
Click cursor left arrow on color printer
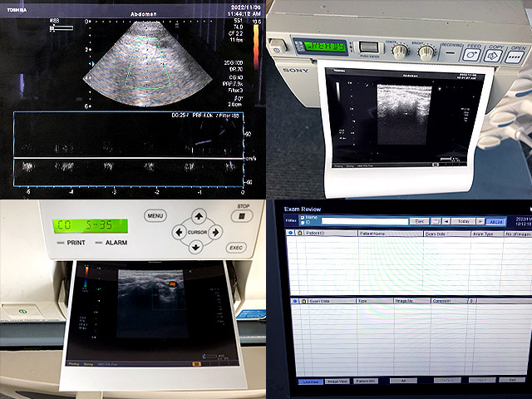pos(179,233)
